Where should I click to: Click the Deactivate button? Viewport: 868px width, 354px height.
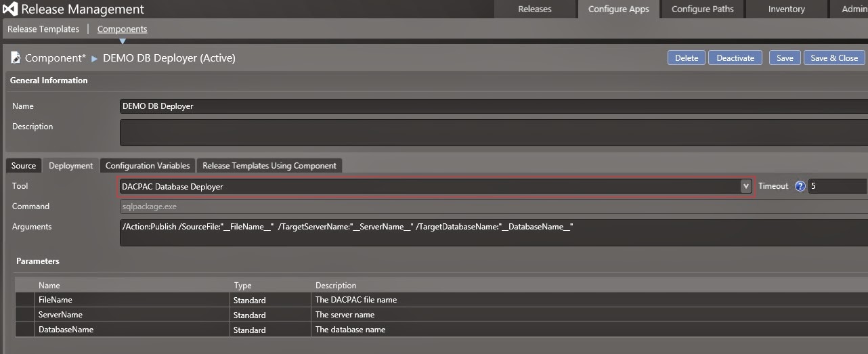[735, 58]
